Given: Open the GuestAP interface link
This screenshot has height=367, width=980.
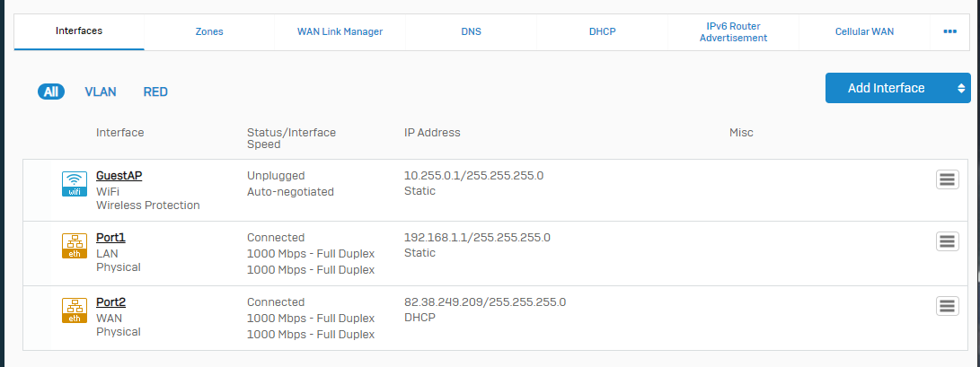Looking at the screenshot, I should coord(119,176).
